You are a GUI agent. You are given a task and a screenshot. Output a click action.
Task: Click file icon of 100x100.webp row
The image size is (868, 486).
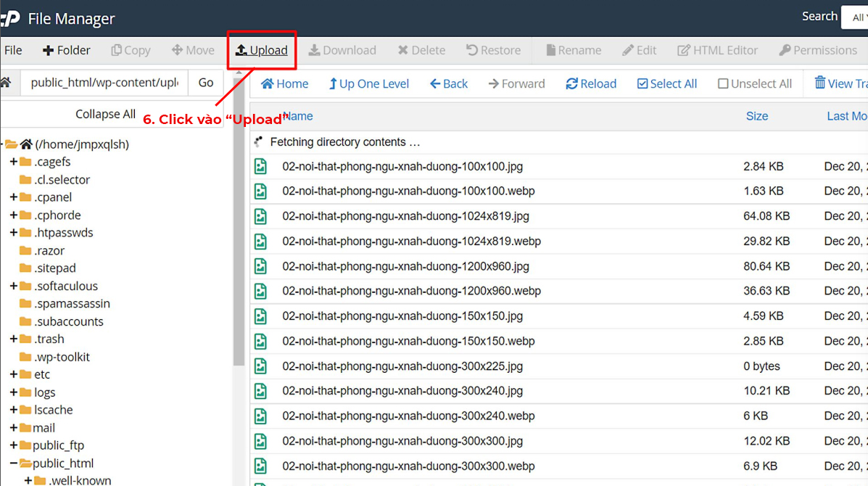coord(261,191)
